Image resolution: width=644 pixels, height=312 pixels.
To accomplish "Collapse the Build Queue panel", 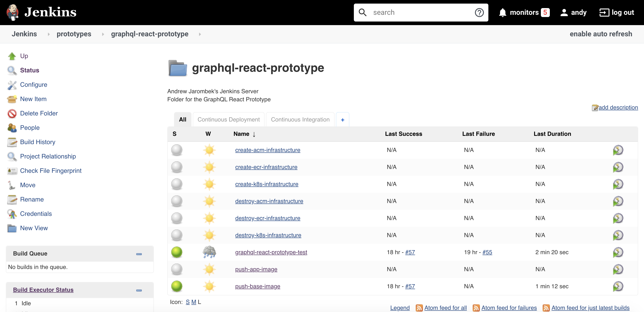I will coord(139,254).
